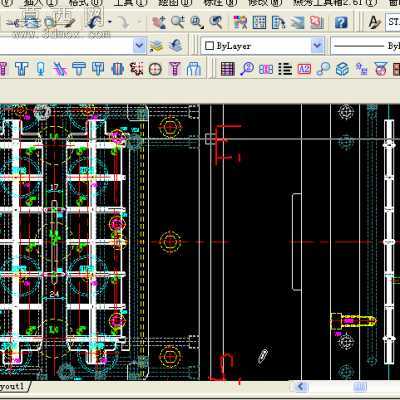Image resolution: width=400 pixels, height=400 pixels.
Task: Open the Tool Palettes window icon
Action: pyautogui.click(x=278, y=22)
